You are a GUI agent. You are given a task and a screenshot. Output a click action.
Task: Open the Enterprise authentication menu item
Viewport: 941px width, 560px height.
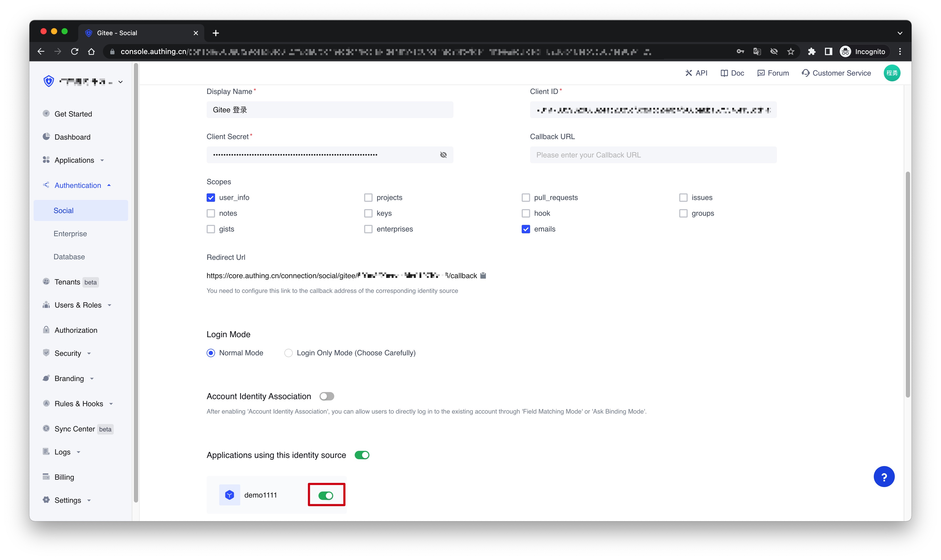coord(70,234)
